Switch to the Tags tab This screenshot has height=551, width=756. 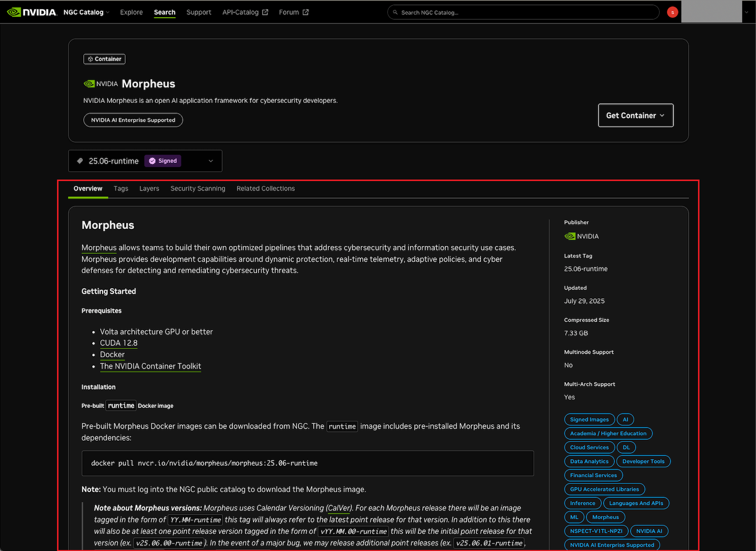121,188
